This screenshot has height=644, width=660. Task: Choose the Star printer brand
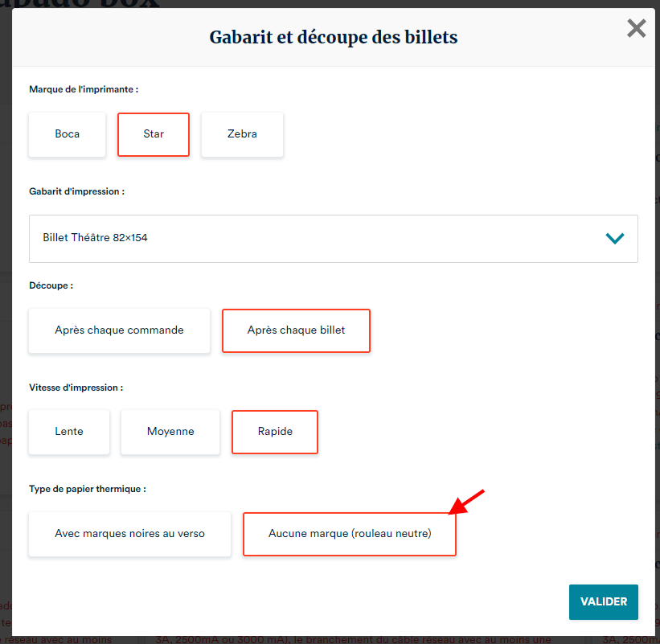coord(154,134)
